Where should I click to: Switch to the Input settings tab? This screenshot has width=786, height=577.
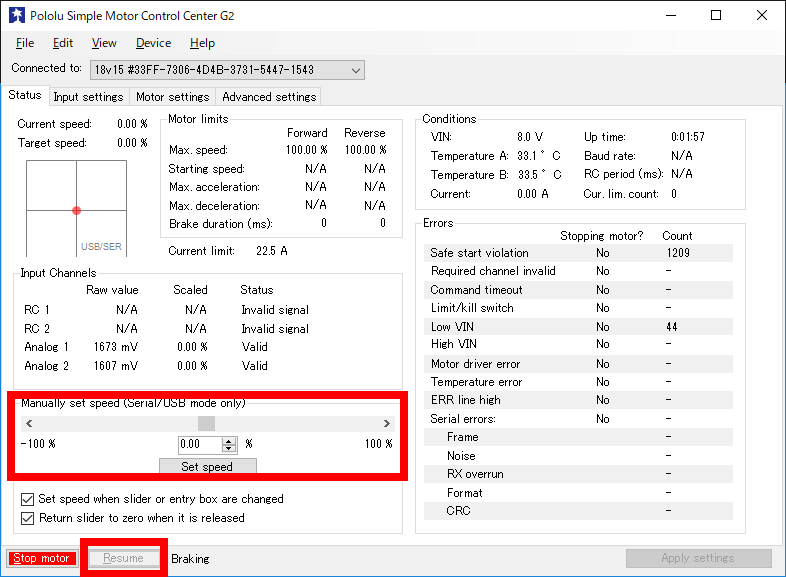tap(88, 97)
